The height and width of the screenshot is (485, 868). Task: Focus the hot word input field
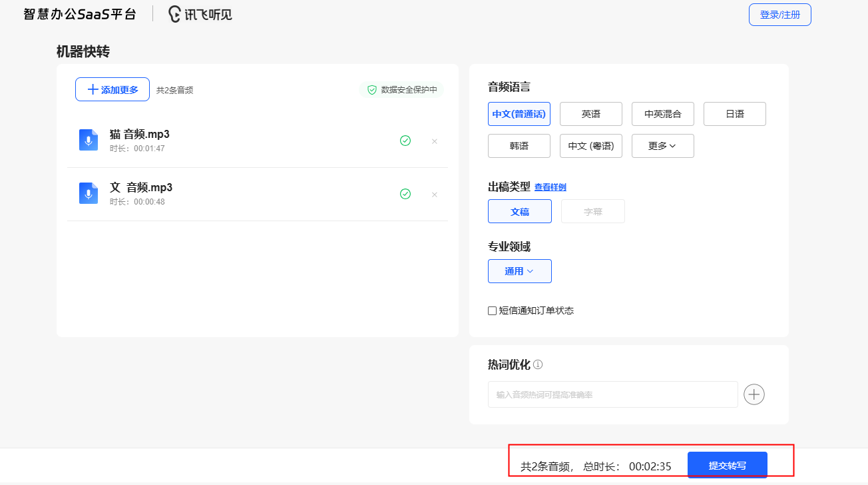pyautogui.click(x=613, y=394)
